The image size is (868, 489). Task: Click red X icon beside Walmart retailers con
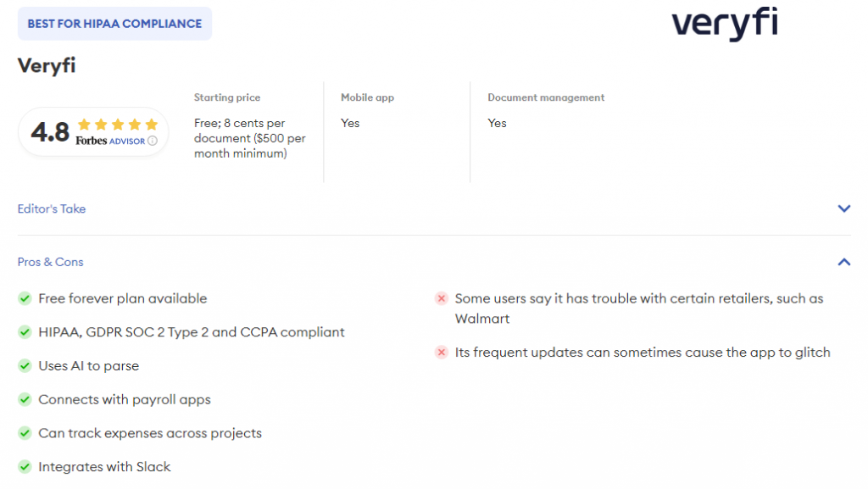[441, 299]
